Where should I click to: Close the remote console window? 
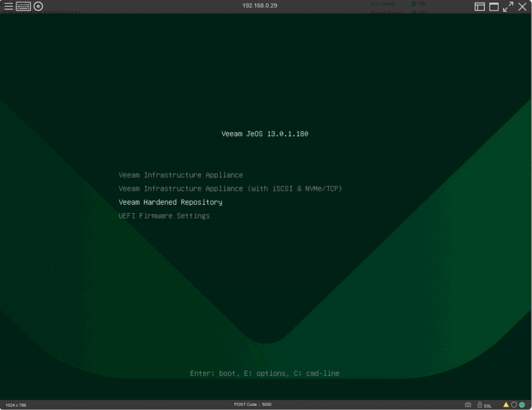pyautogui.click(x=523, y=6)
